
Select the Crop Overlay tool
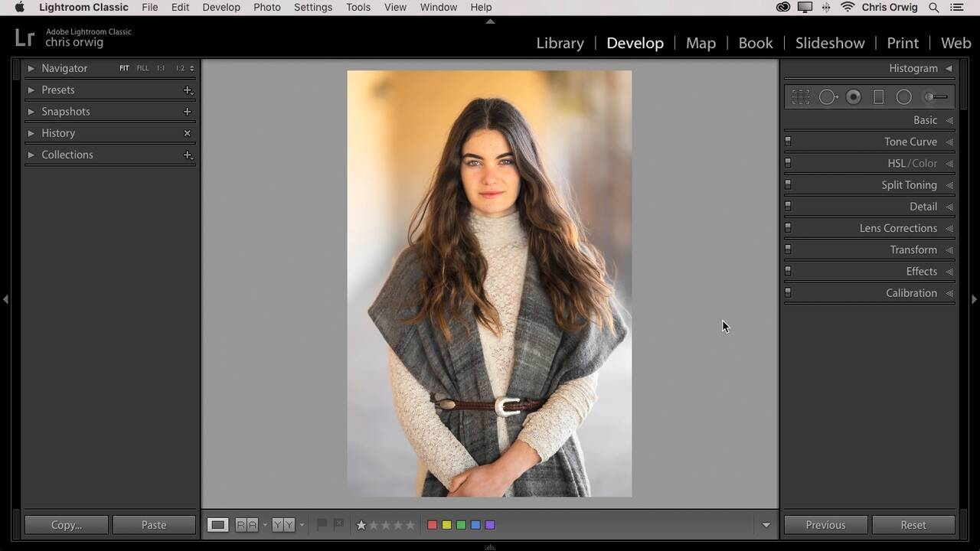click(x=801, y=97)
